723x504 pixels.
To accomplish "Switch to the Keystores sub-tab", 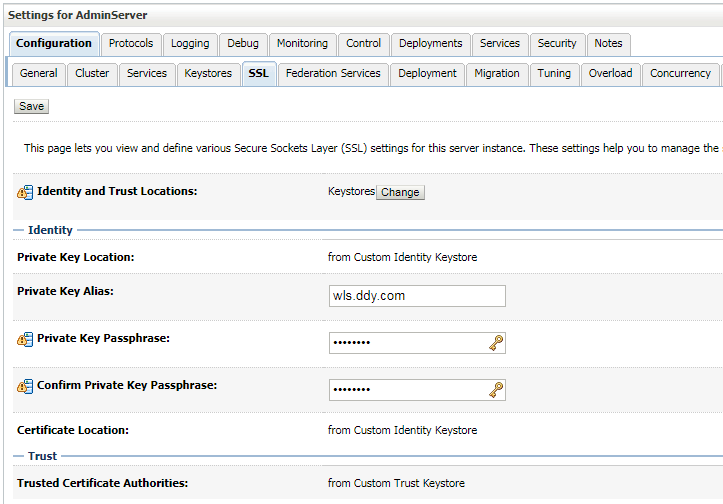I will point(208,74).
